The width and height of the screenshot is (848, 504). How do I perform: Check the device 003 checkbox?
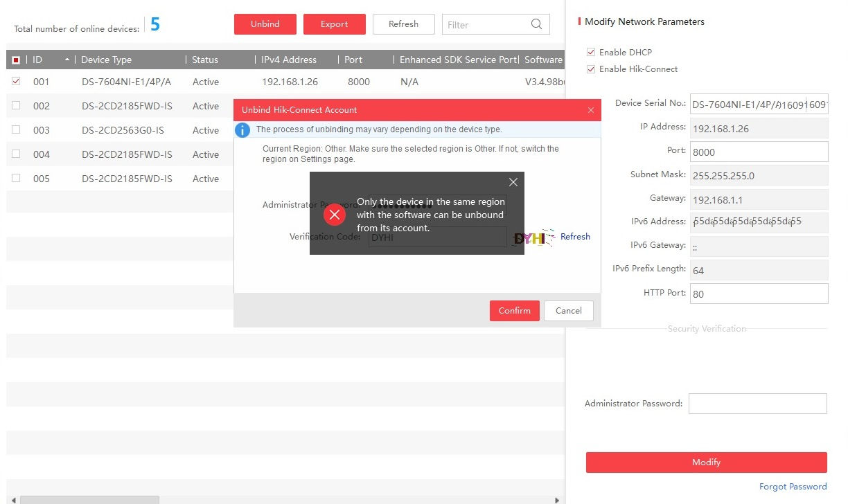[16, 130]
